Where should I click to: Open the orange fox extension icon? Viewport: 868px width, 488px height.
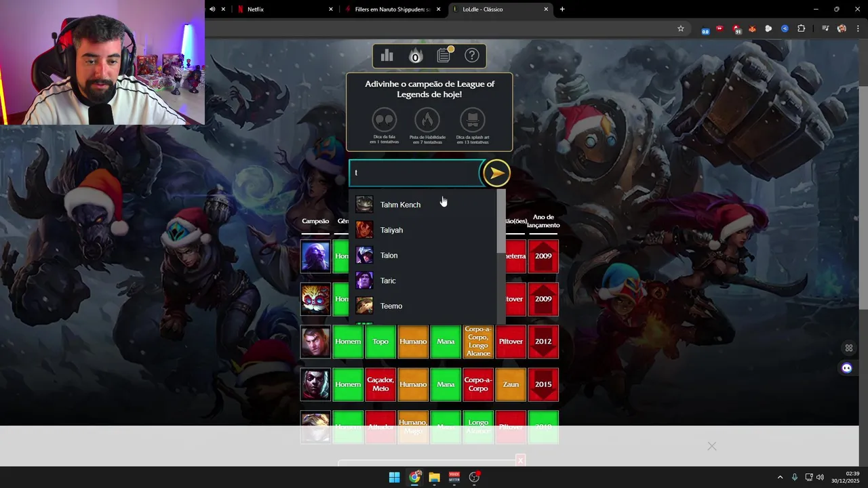pyautogui.click(x=753, y=28)
